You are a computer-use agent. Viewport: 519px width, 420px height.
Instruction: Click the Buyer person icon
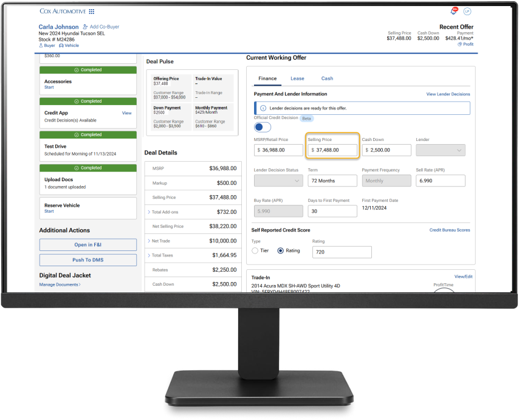[41, 46]
